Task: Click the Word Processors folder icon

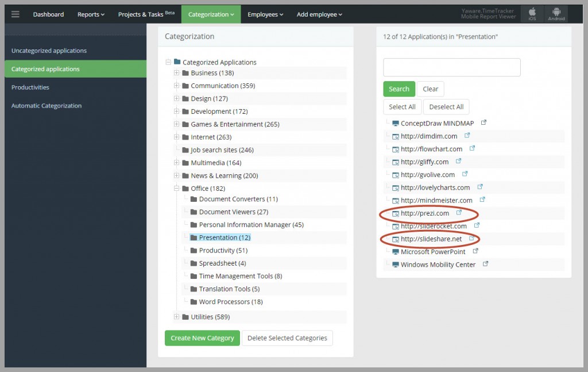Action: (194, 302)
